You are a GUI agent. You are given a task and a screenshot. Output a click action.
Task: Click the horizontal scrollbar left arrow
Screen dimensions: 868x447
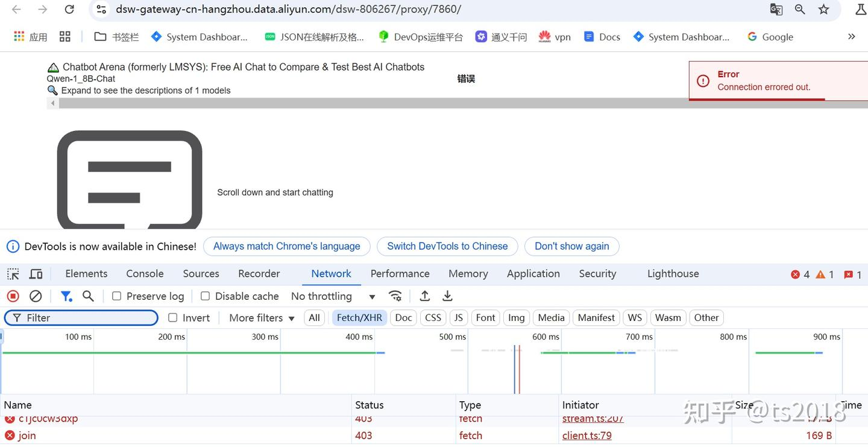(x=53, y=103)
